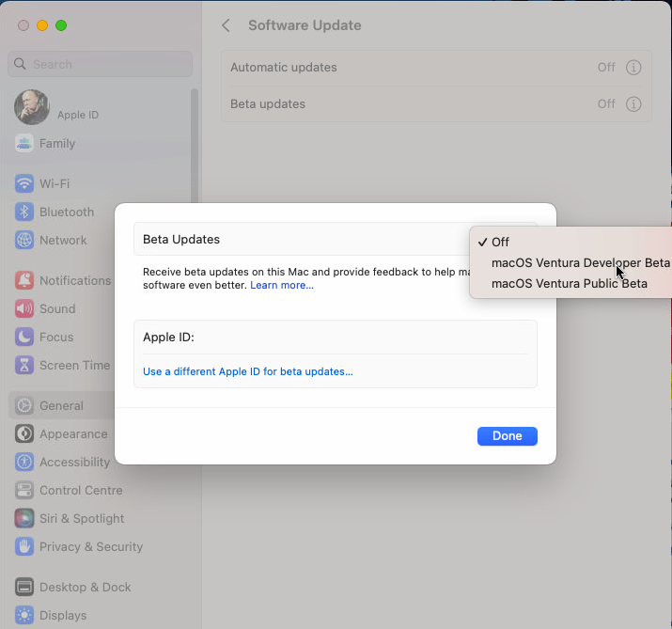The image size is (672, 629).
Task: Select macOS Ventura Public Beta option
Action: click(x=570, y=283)
